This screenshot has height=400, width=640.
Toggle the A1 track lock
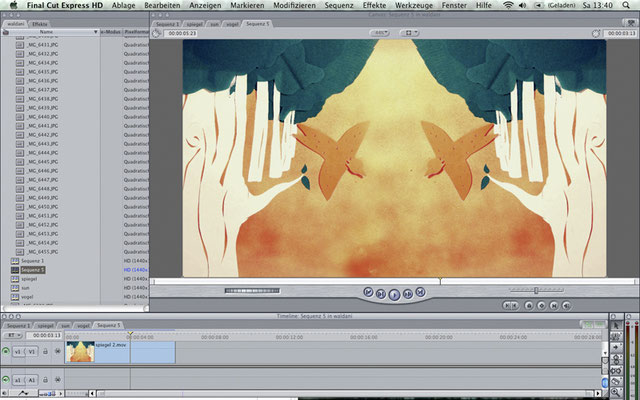click(45, 380)
